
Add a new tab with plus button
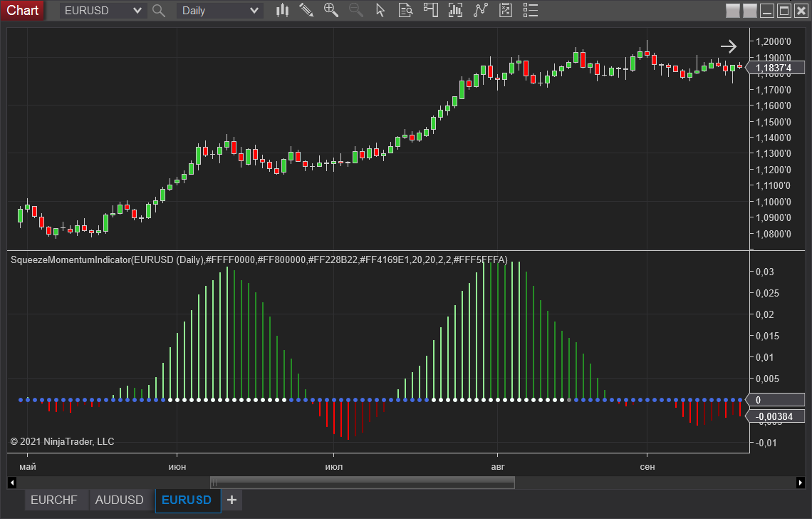[x=231, y=500]
